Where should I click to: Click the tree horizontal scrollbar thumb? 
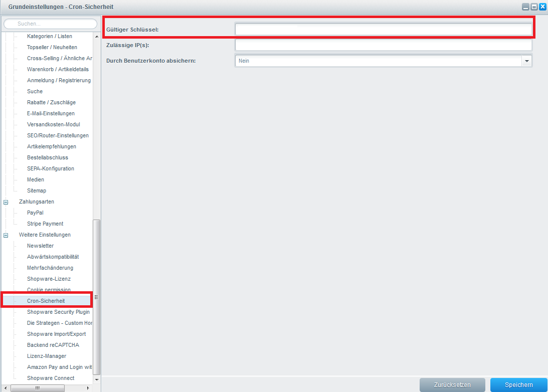(38, 388)
